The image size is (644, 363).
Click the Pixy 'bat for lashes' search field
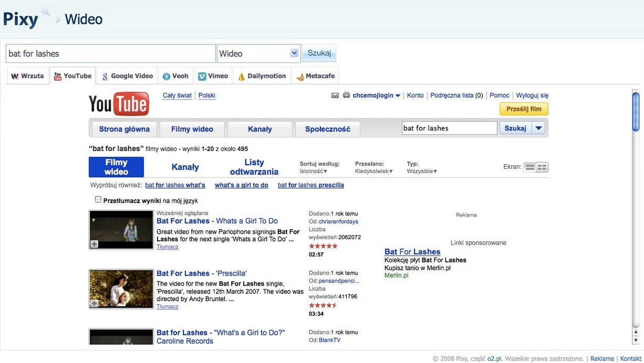(111, 54)
